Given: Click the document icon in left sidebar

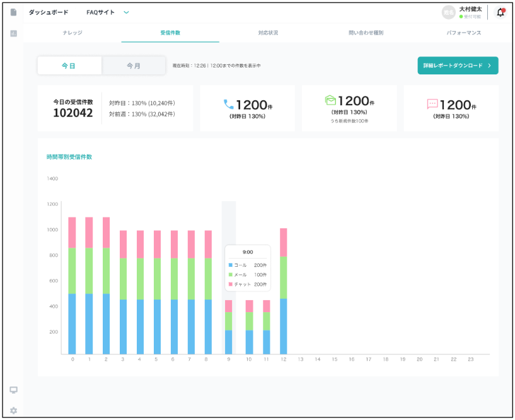Looking at the screenshot, I should pos(13,12).
